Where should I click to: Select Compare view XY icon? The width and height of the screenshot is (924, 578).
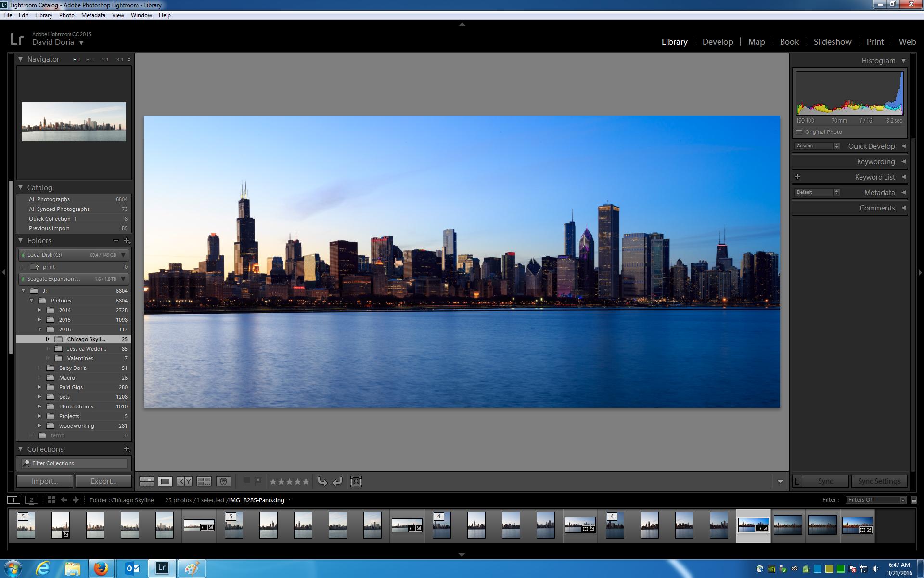click(184, 481)
